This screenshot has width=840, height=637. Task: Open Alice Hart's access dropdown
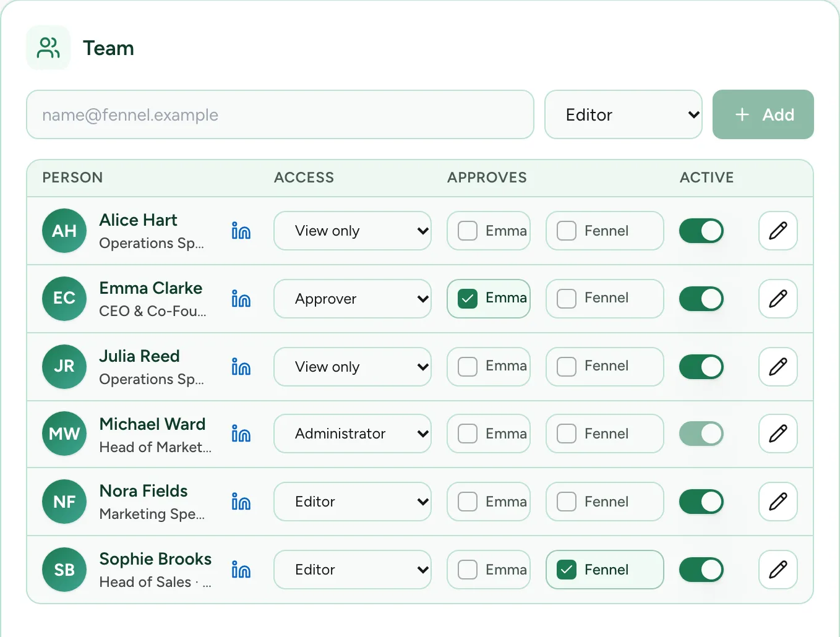click(353, 231)
